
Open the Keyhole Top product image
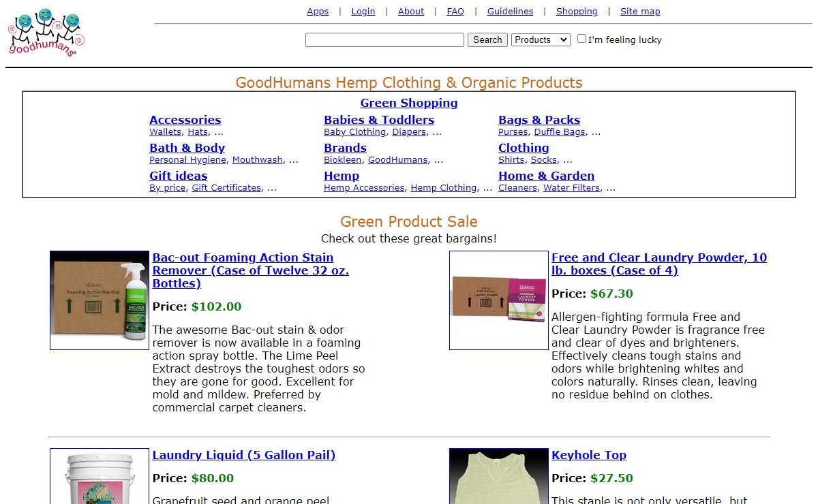click(499, 476)
